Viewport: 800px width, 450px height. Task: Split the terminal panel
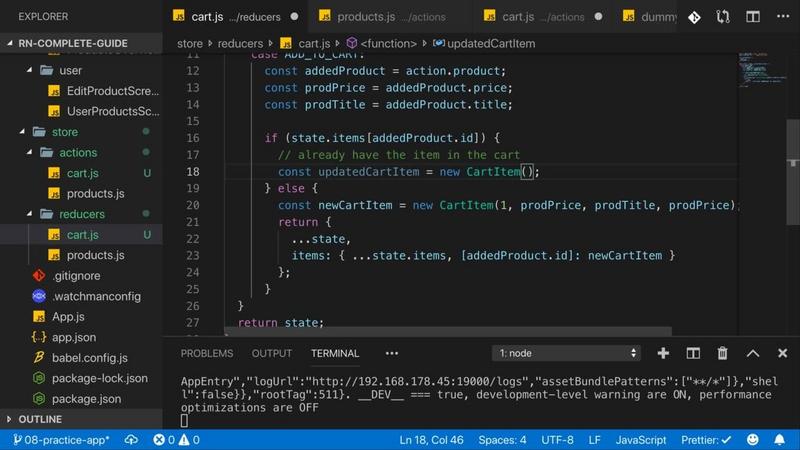(x=693, y=353)
